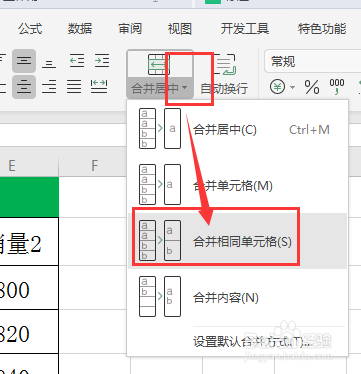
Task: Toggle horizontal center alignment icon
Action: tap(24, 87)
